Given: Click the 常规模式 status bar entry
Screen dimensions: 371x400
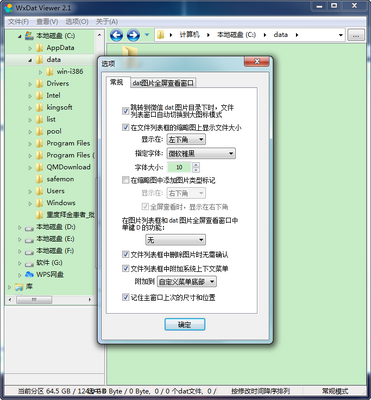Looking at the screenshot, I should coord(335,391).
